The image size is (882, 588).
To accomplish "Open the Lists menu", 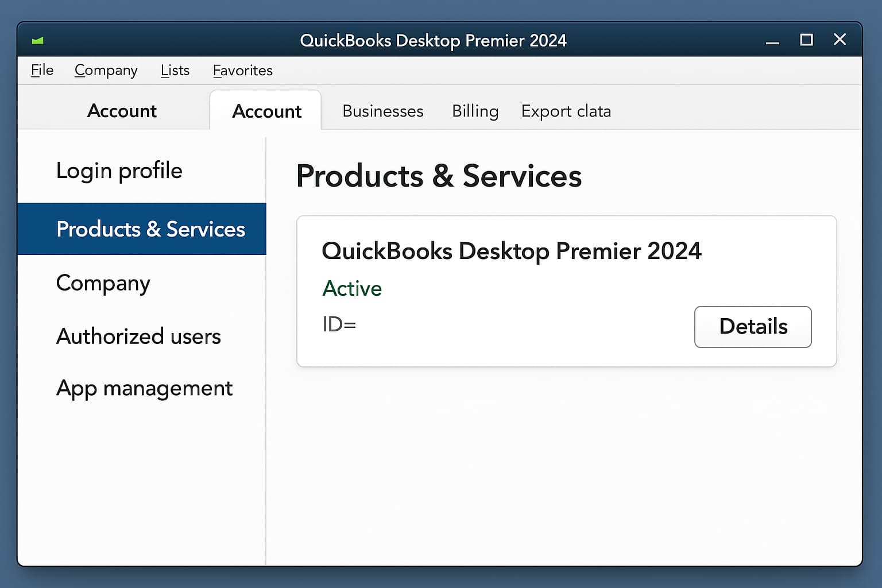I will coord(175,70).
